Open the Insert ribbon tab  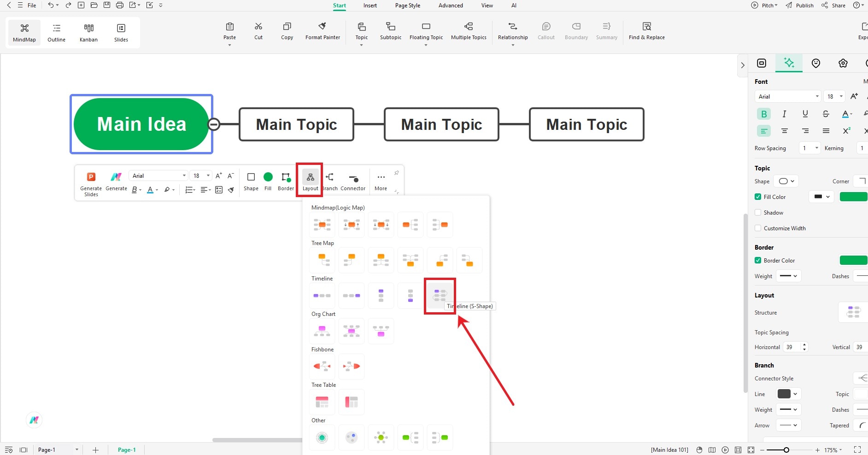370,6
